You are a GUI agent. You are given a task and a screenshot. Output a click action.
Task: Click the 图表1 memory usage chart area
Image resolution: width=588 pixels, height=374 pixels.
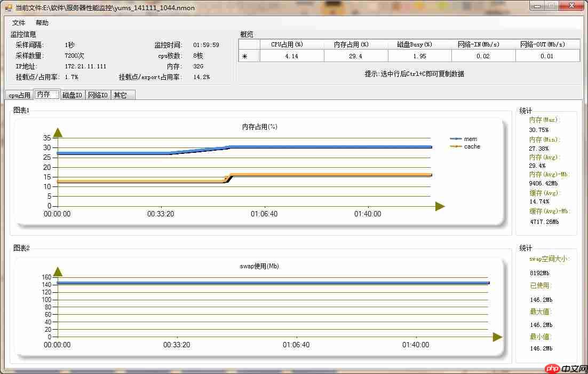[x=240, y=166]
